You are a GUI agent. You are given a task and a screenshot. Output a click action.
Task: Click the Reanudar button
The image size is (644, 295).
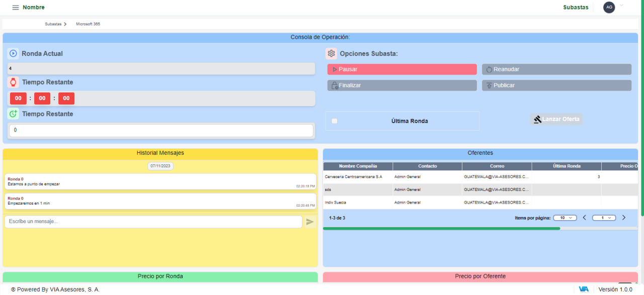pos(556,69)
